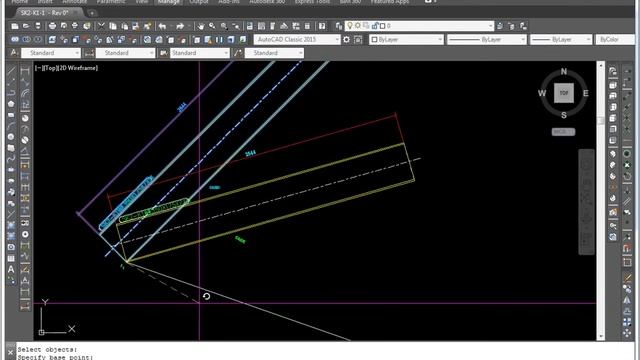Click the W direction on ViewCube compass
The image size is (640, 360).
[x=542, y=93]
